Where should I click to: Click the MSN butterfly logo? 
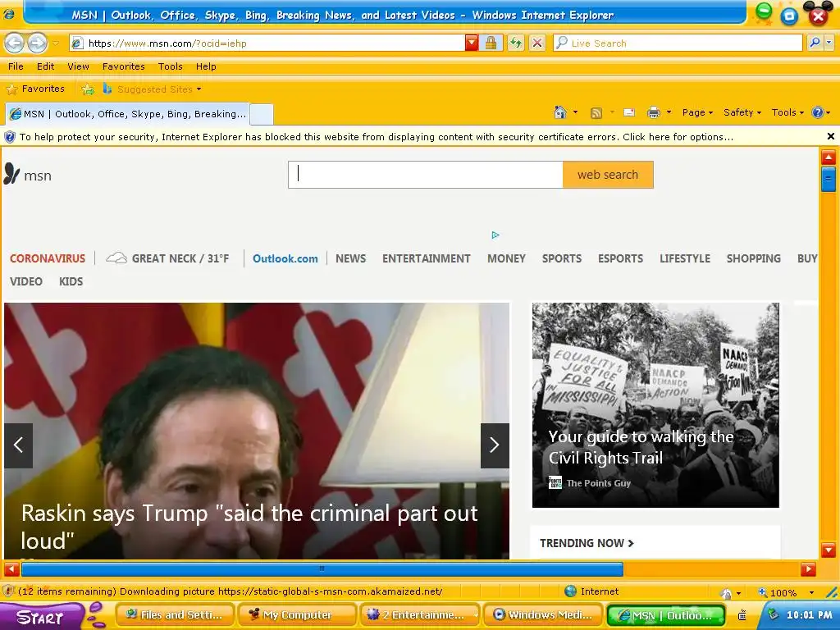point(11,174)
